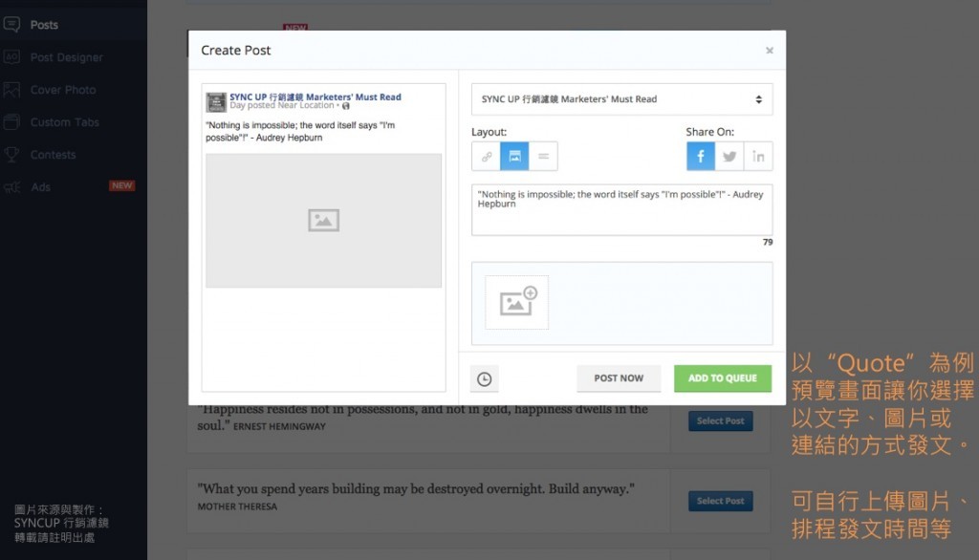Select the link layout icon
Image resolution: width=979 pixels, height=560 pixels.
pos(486,157)
